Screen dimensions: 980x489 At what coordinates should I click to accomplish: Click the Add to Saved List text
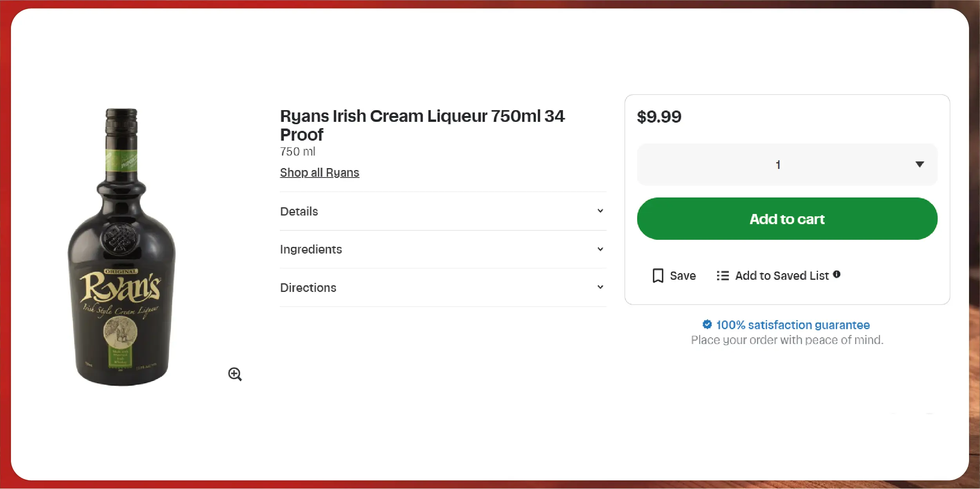782,276
